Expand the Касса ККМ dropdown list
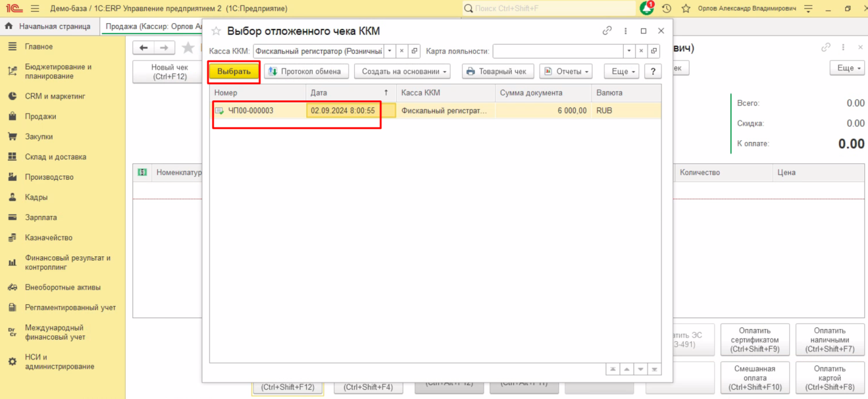The height and width of the screenshot is (399, 868). 390,51
